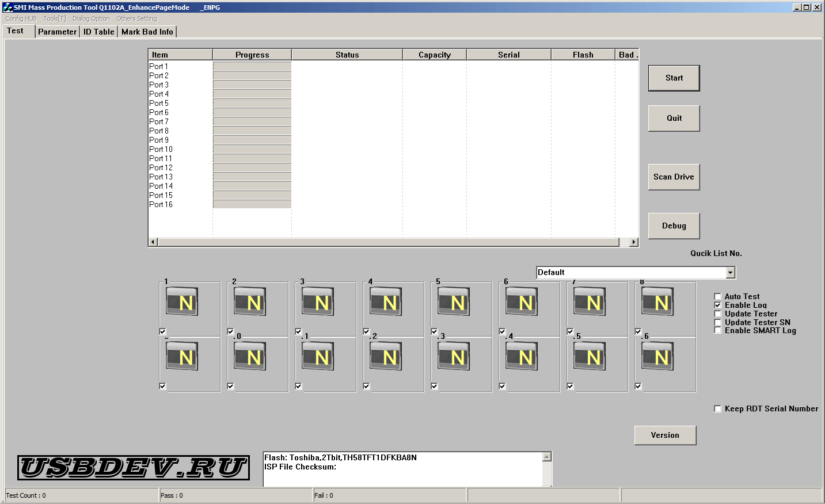Click the port 5 drive status icon

coord(454,302)
